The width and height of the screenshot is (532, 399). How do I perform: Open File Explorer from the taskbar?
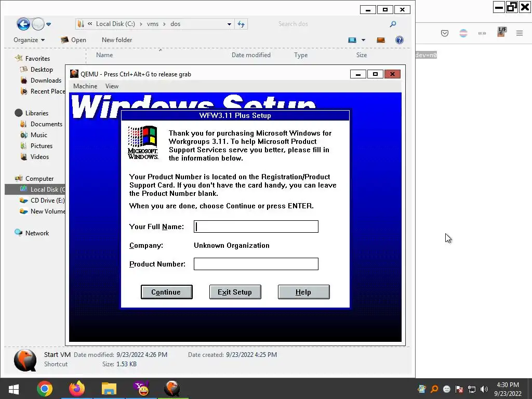(109, 389)
